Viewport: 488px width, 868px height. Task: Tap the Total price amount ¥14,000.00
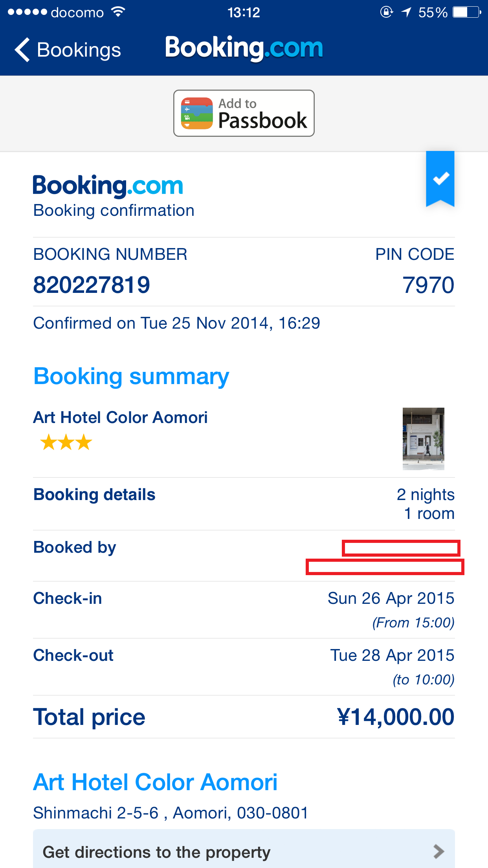[395, 717]
